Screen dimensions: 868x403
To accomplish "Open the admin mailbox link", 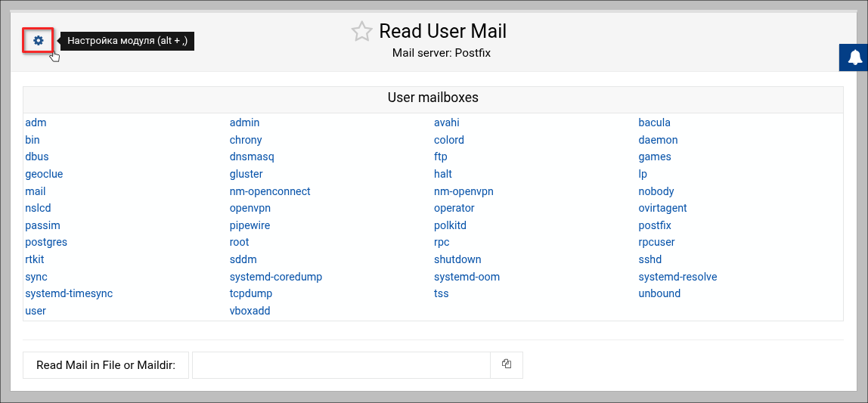I will click(244, 122).
